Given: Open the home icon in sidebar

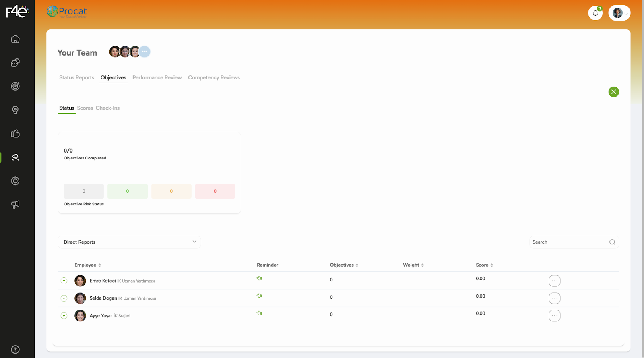Looking at the screenshot, I should [x=15, y=39].
